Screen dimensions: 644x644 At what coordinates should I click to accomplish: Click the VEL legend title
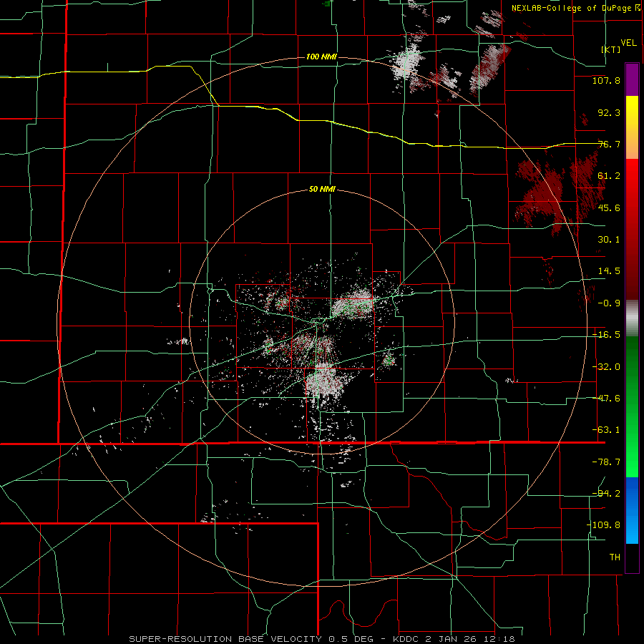coord(628,43)
